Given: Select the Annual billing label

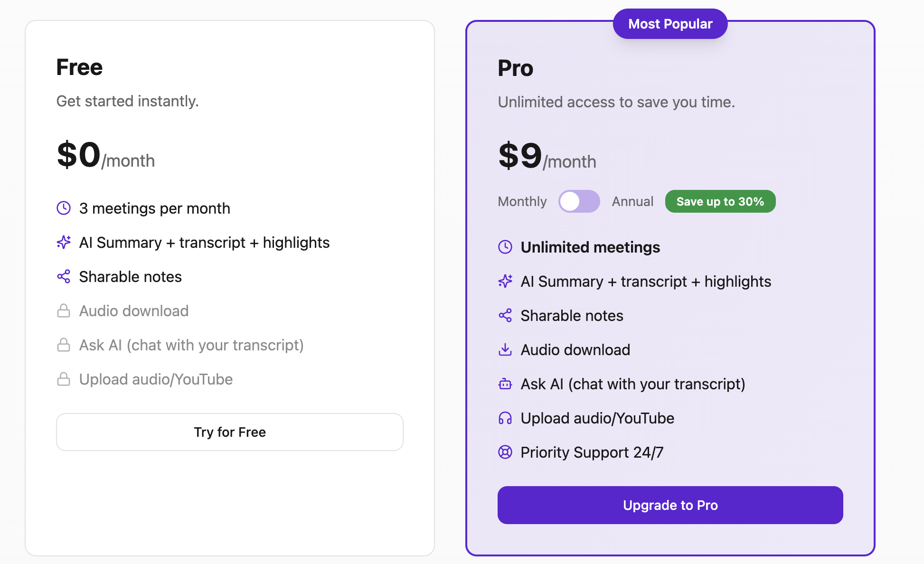Looking at the screenshot, I should (632, 201).
